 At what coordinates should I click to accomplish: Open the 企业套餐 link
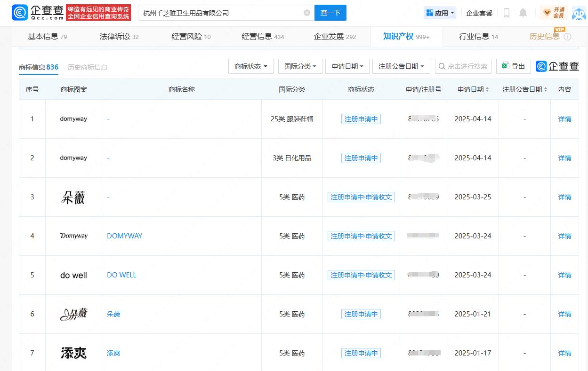(x=479, y=13)
